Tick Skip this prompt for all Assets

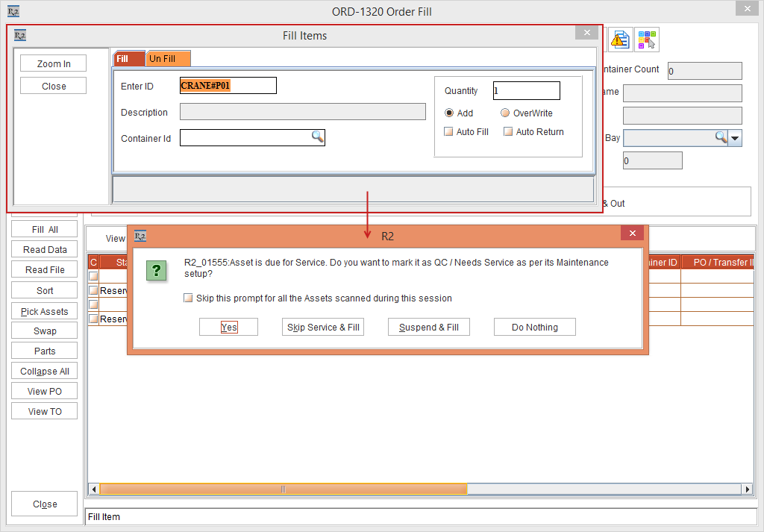pyautogui.click(x=188, y=298)
